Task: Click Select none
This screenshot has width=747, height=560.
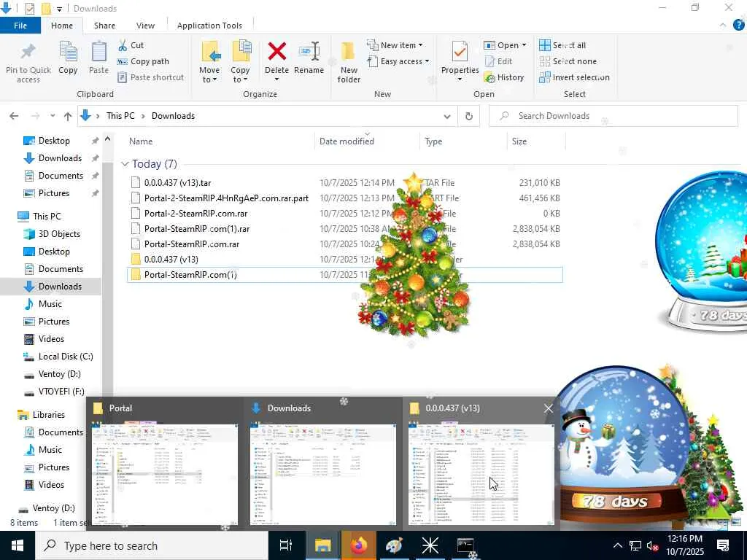Action: 568,61
